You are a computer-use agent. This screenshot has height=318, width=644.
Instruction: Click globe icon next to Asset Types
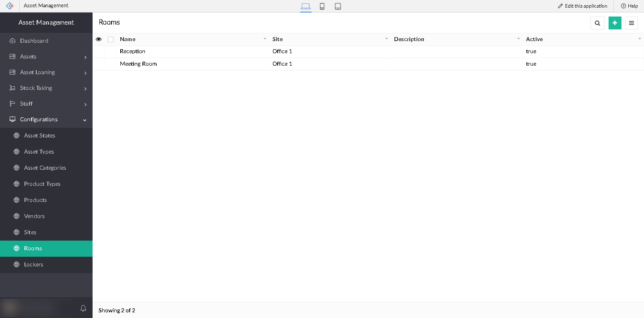coord(17,152)
